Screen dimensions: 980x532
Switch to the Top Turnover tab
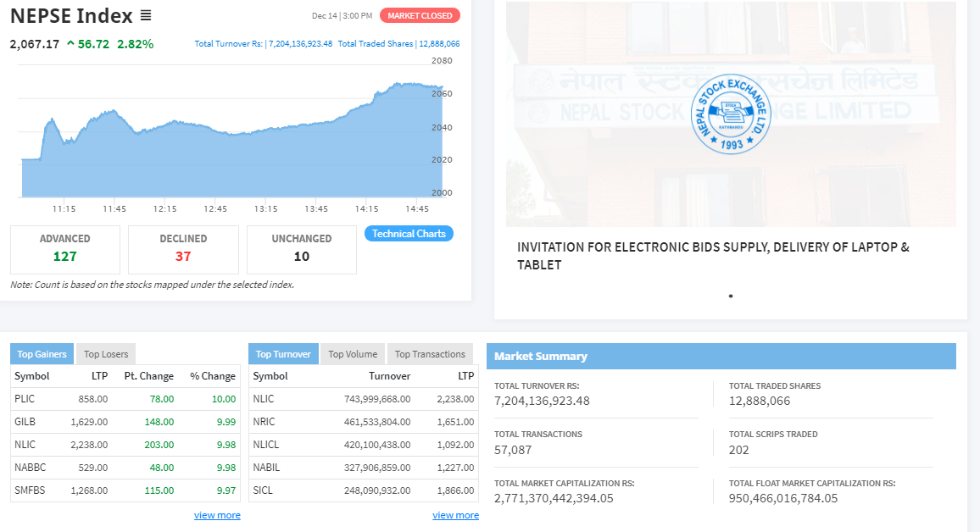(x=283, y=354)
